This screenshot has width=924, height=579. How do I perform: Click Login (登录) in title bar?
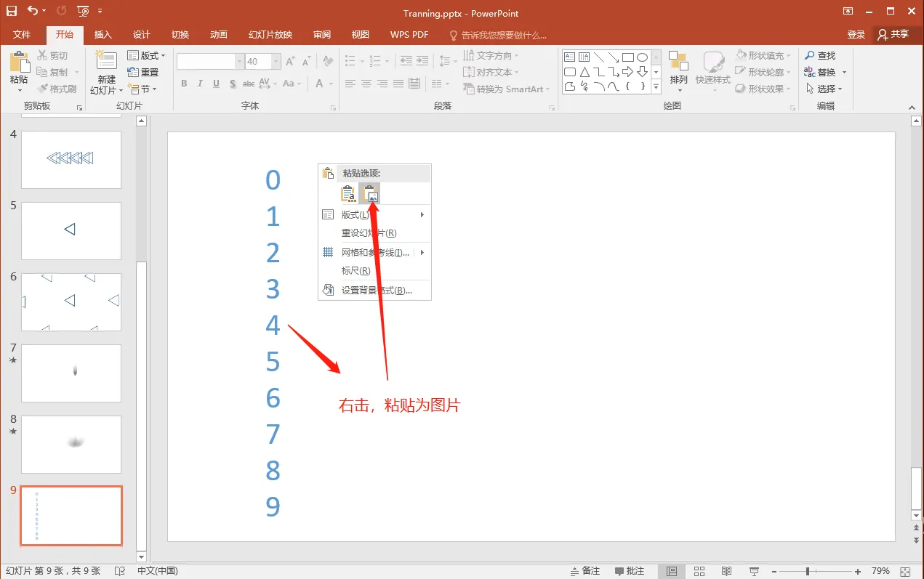pos(856,35)
